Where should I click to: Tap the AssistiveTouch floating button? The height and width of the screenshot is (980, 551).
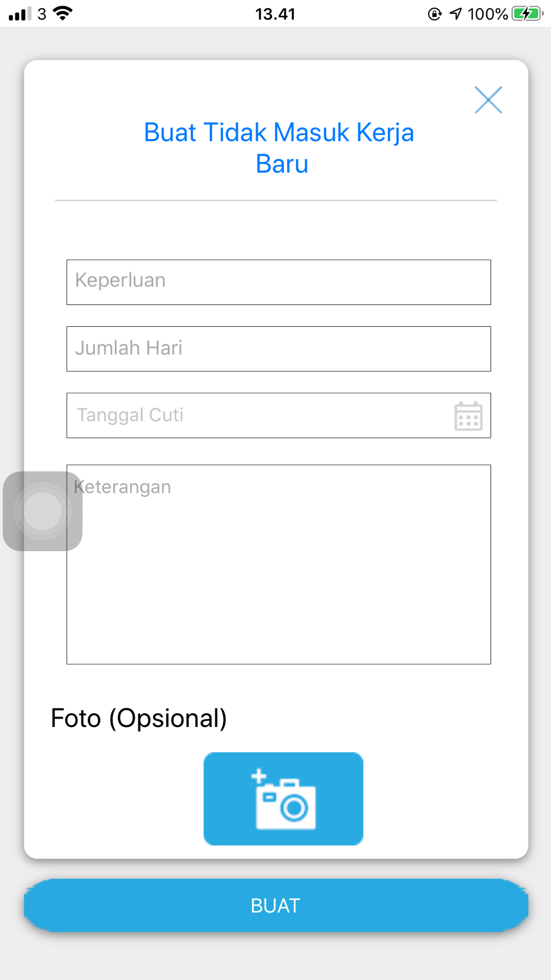[x=42, y=511]
